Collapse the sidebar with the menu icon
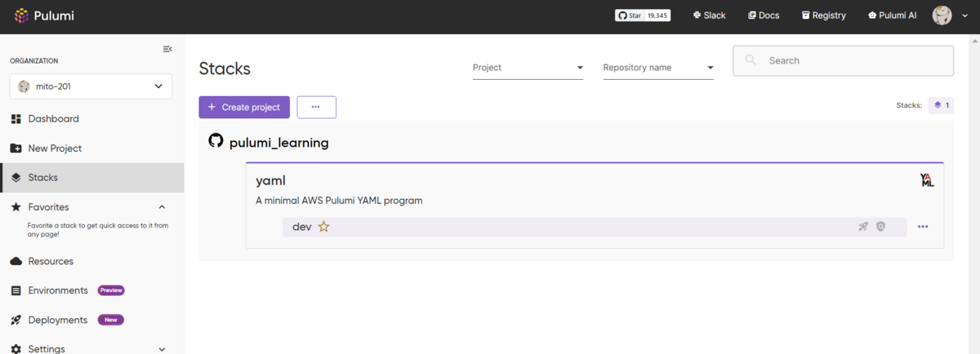The height and width of the screenshot is (354, 980). click(x=167, y=50)
